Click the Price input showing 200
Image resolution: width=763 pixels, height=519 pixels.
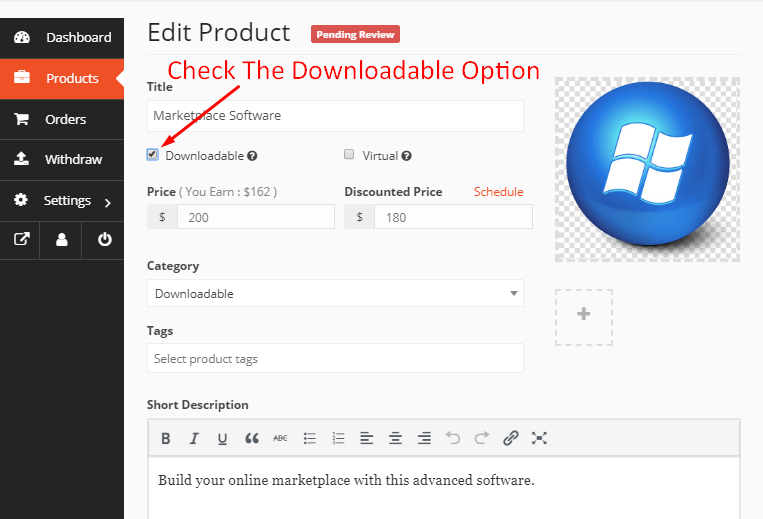pos(256,217)
